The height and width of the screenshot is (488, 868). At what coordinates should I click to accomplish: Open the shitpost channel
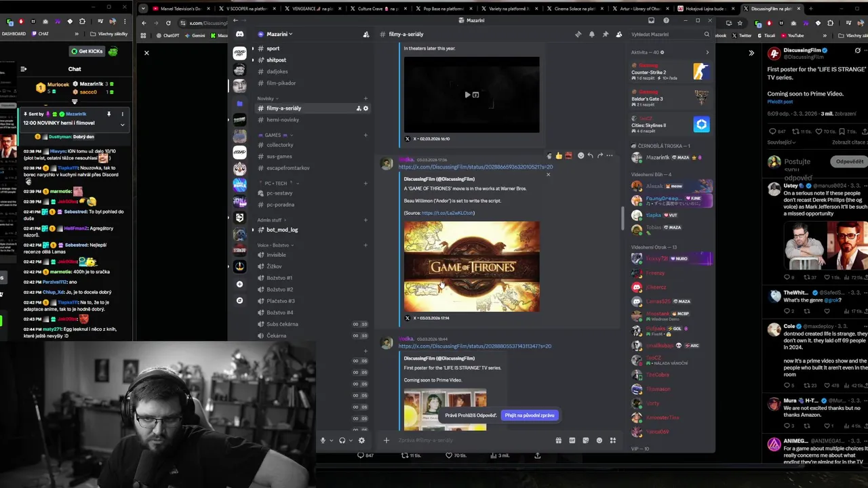311,60
